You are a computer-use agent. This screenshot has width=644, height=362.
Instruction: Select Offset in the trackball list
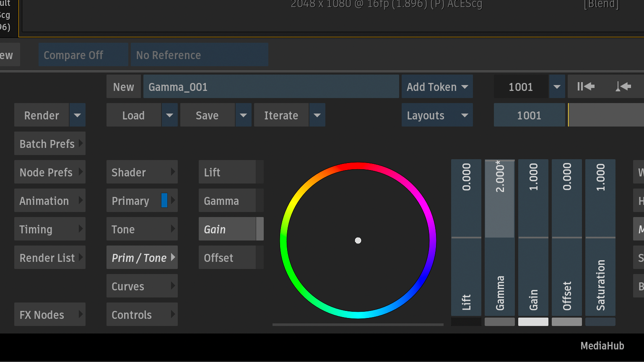pyautogui.click(x=227, y=257)
